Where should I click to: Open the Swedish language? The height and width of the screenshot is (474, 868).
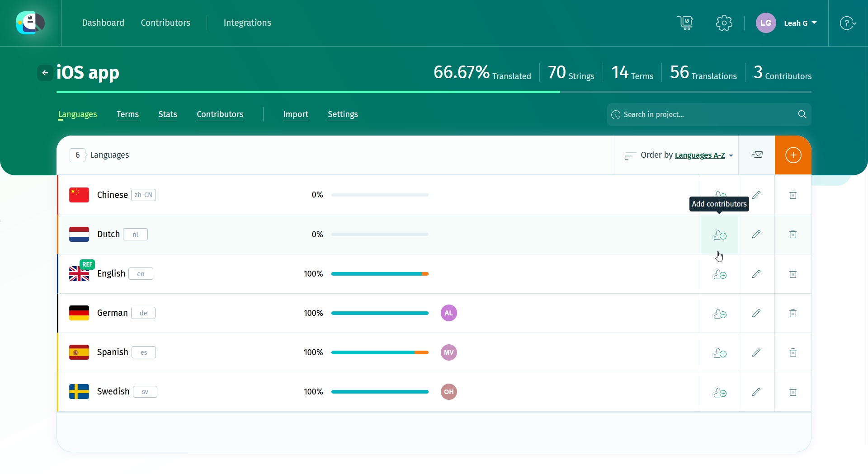click(x=113, y=391)
